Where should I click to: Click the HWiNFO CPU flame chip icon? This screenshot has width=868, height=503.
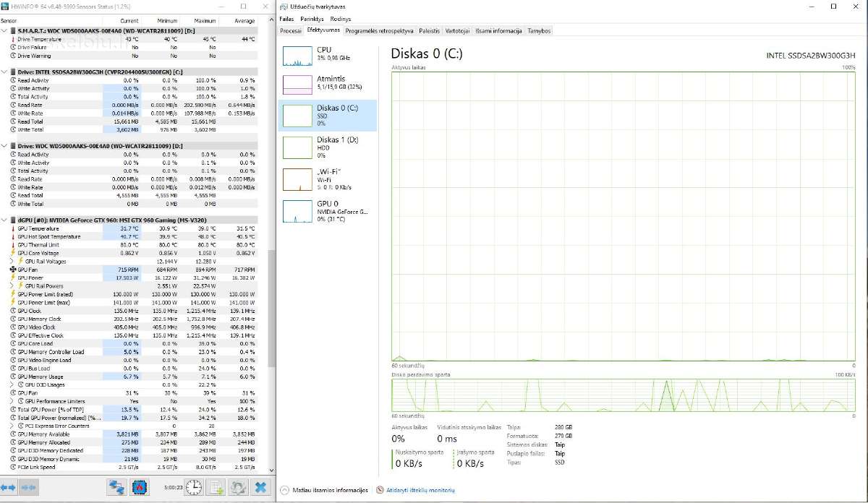point(140,488)
